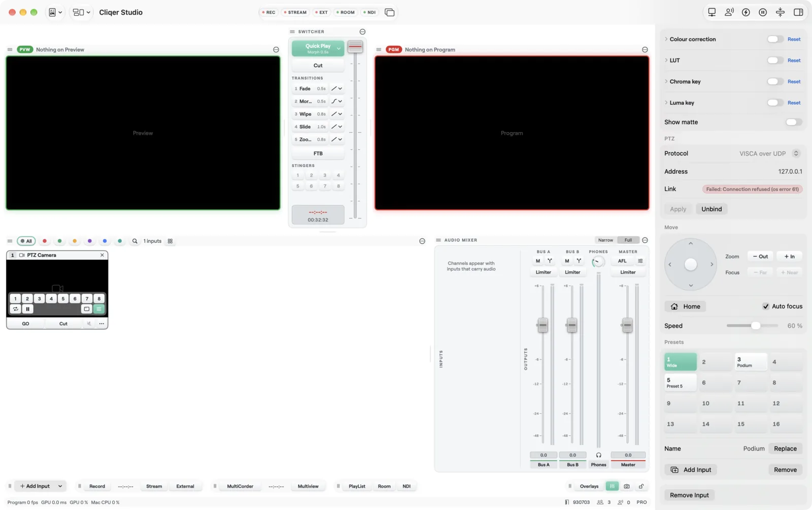
Task: Click the headphones icon under Phones fader
Action: (598, 455)
